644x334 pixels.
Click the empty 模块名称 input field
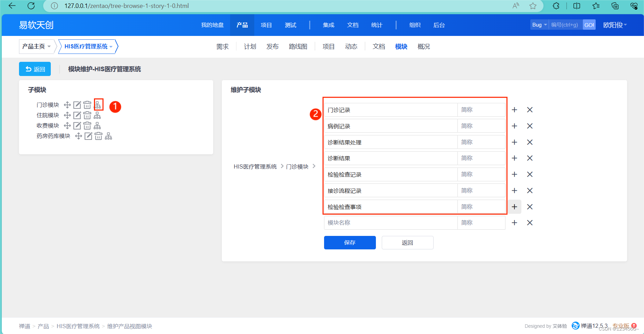pyautogui.click(x=391, y=223)
